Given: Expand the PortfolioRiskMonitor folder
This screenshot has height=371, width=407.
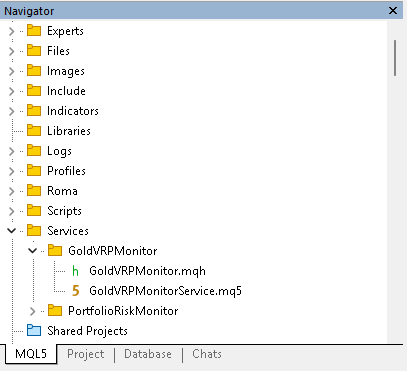Looking at the screenshot, I should pos(32,311).
